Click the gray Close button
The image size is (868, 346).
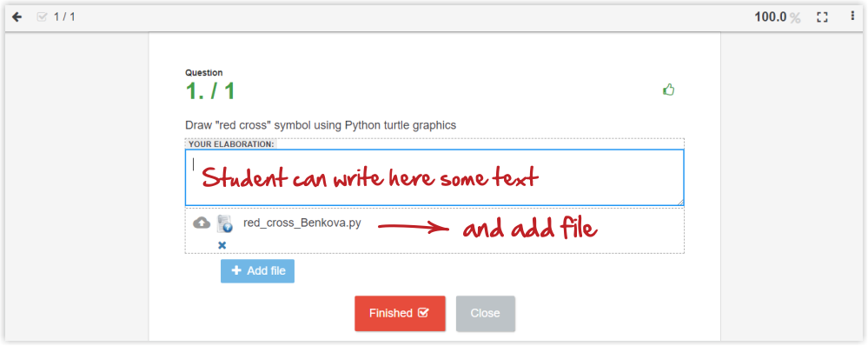coord(486,313)
